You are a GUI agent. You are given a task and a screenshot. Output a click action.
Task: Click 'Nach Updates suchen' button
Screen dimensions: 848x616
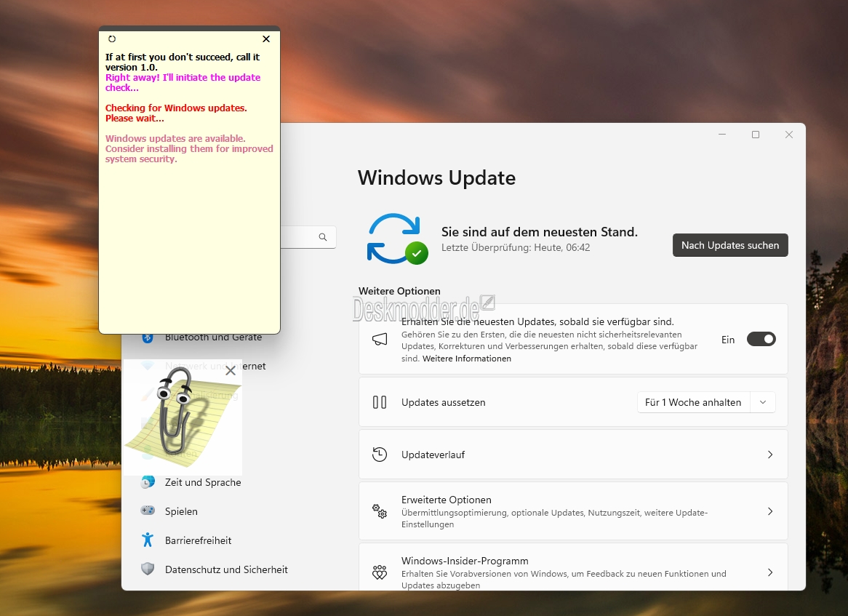coord(730,245)
